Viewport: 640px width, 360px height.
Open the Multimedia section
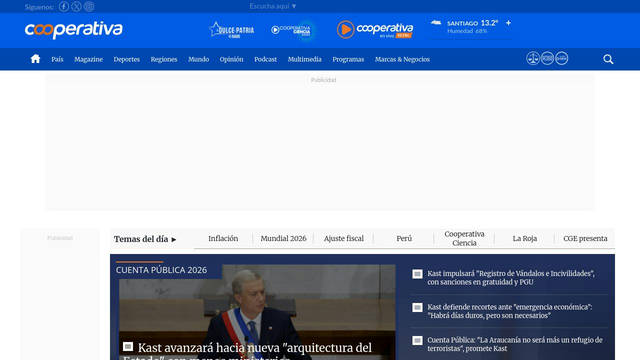304,59
